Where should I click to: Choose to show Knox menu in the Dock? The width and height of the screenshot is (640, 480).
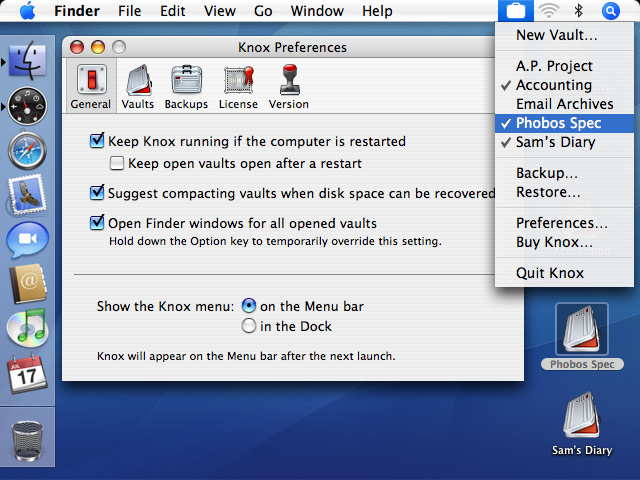(249, 326)
